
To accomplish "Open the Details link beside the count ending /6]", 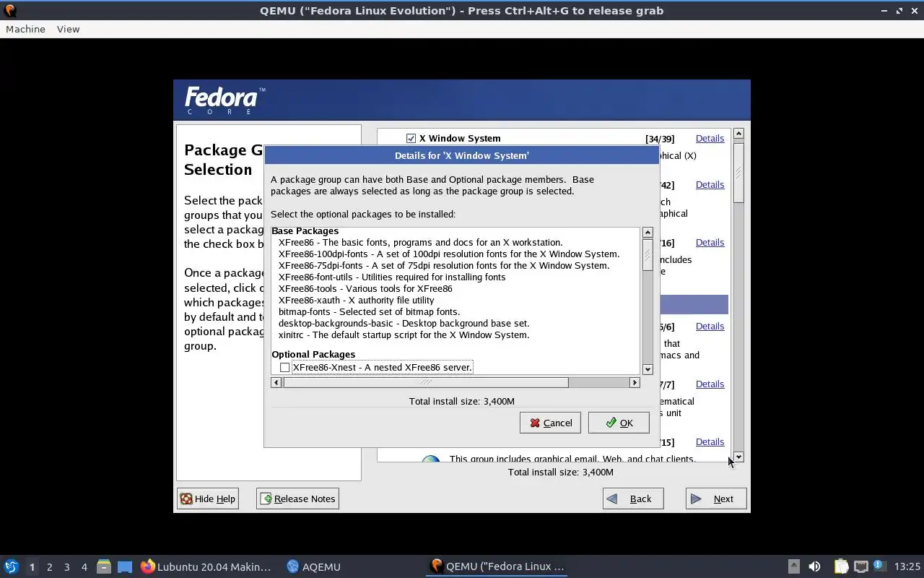I will (x=710, y=326).
